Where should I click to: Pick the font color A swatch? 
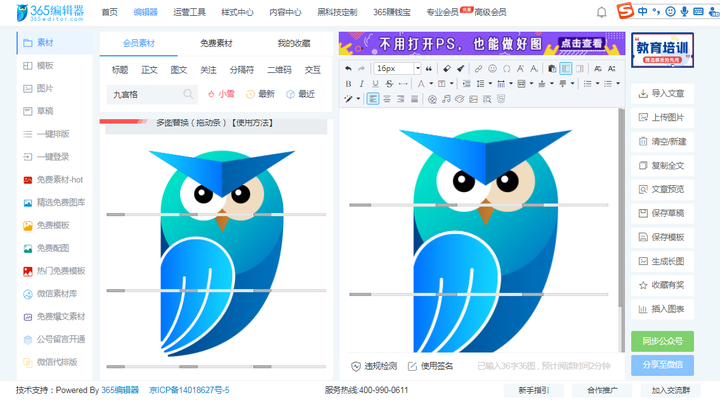421,84
